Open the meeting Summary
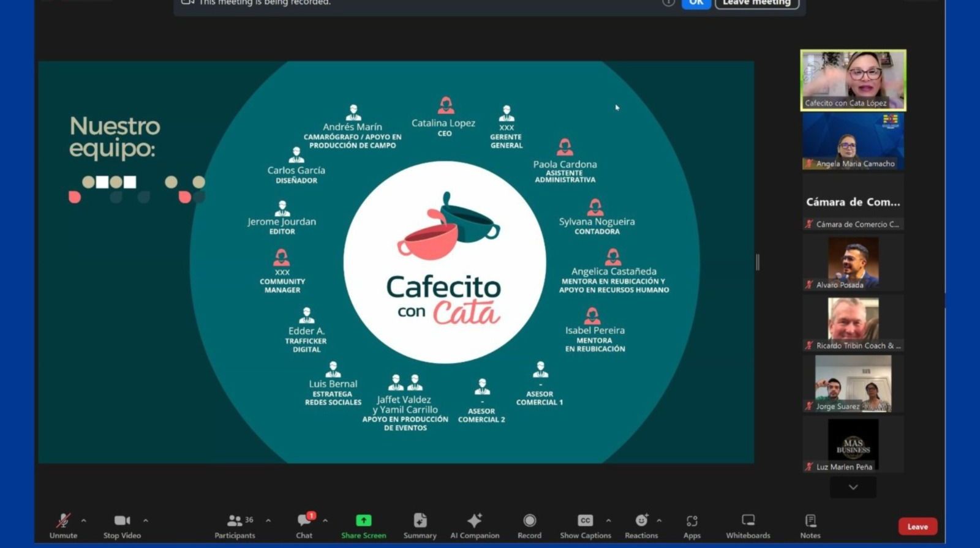980x548 pixels. 420,525
